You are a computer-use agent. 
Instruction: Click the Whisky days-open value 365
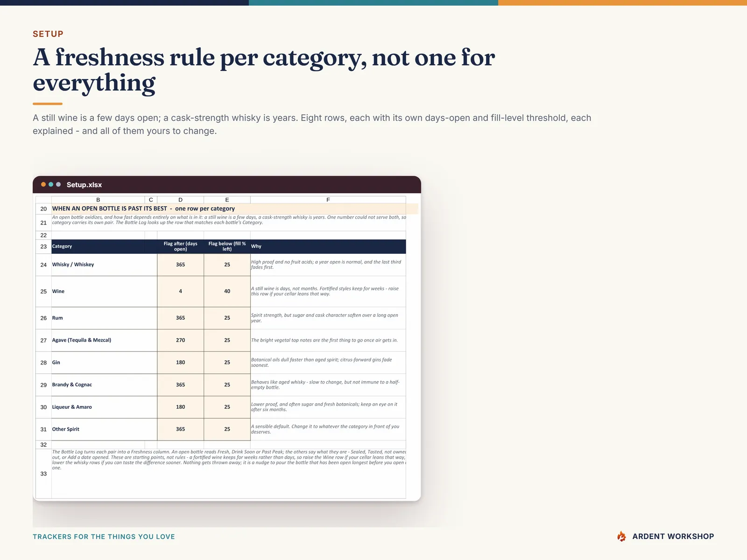point(180,265)
